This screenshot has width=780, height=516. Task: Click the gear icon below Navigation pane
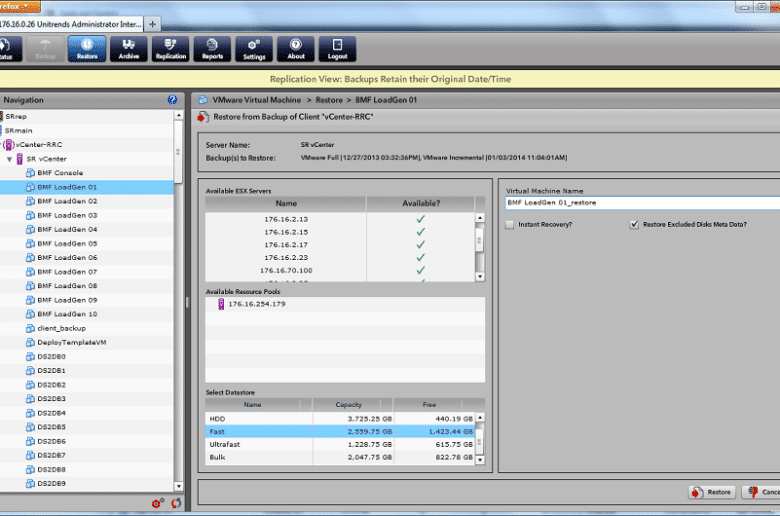tap(157, 503)
